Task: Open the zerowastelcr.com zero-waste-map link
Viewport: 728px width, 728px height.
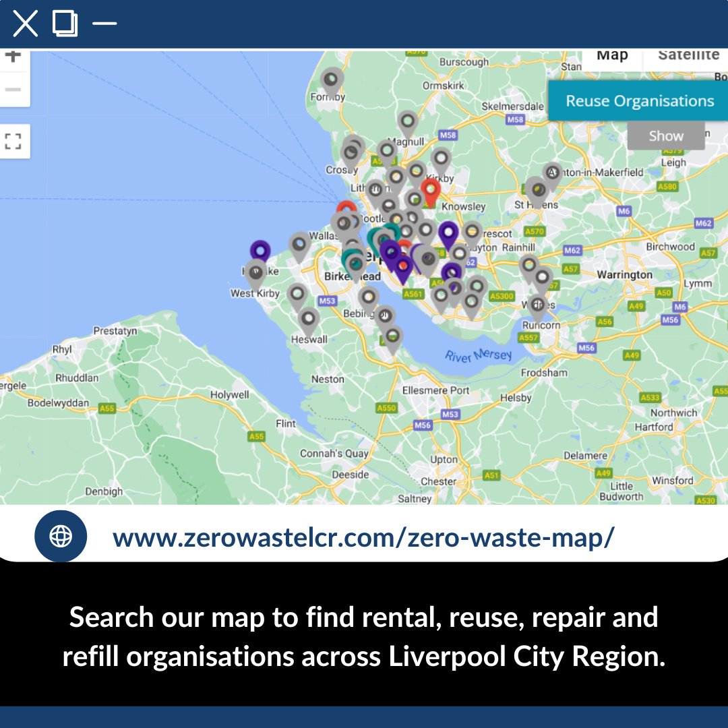Action: coord(363,538)
